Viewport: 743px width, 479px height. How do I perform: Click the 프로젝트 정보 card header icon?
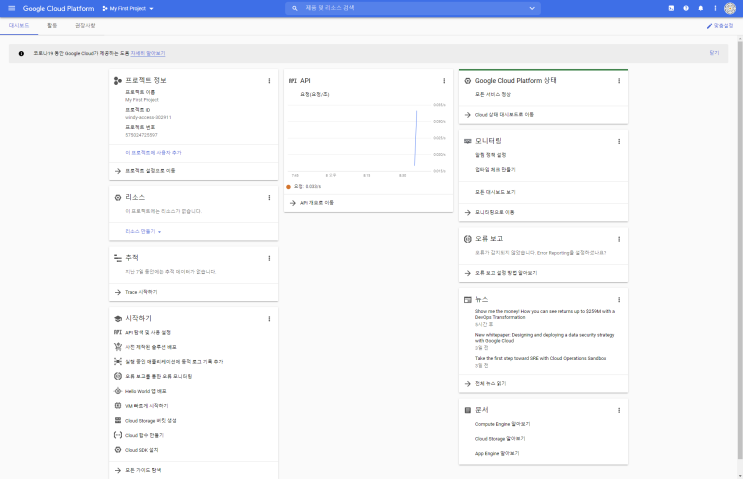[118, 81]
